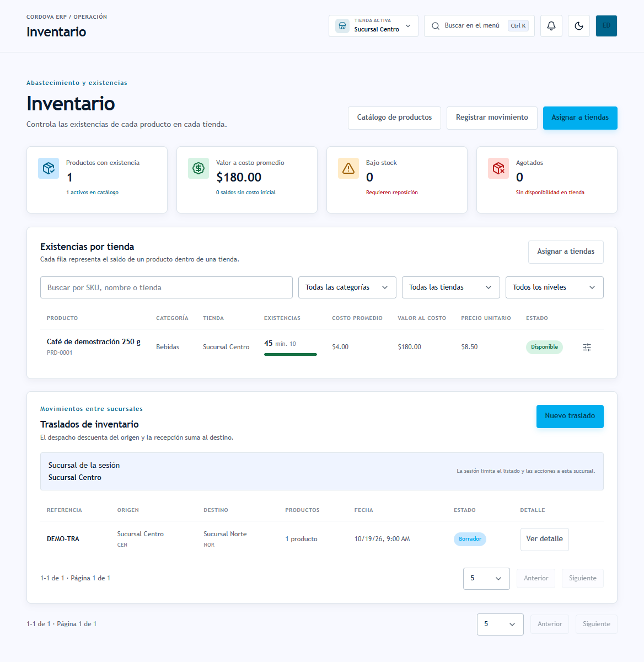Viewport: 644px width, 662px height.
Task: Start a Nuevo traslado
Action: pos(570,417)
